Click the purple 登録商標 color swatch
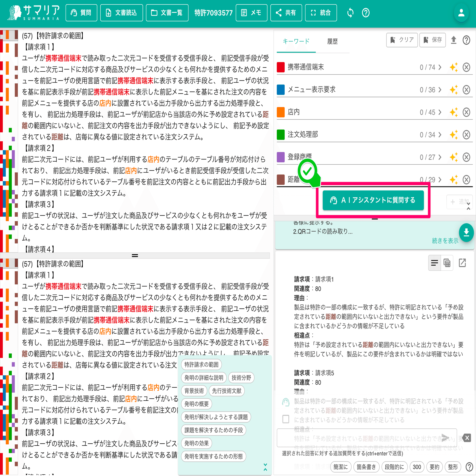 click(281, 157)
